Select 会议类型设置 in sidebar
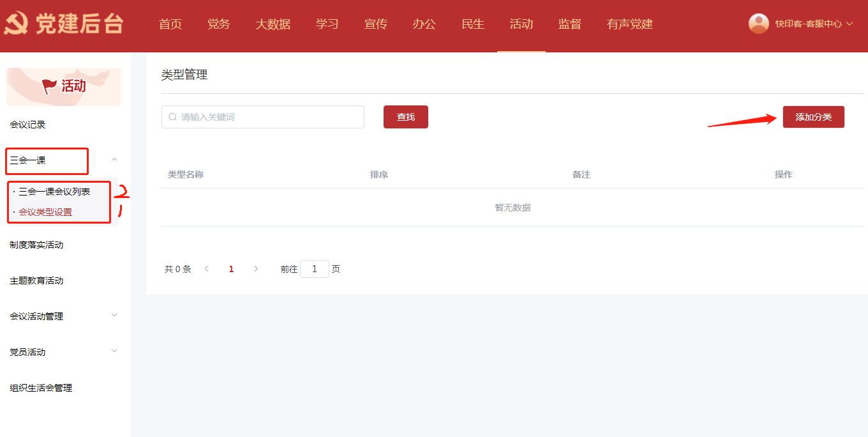This screenshot has width=868, height=437. (45, 212)
